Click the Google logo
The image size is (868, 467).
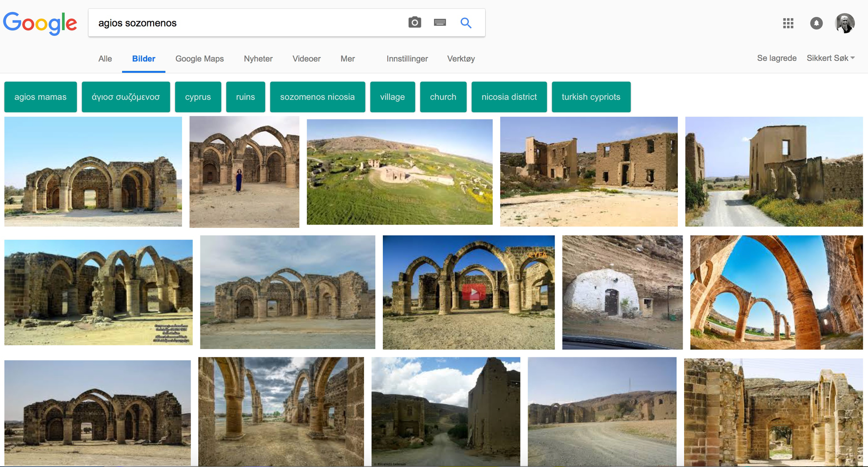[x=40, y=23]
